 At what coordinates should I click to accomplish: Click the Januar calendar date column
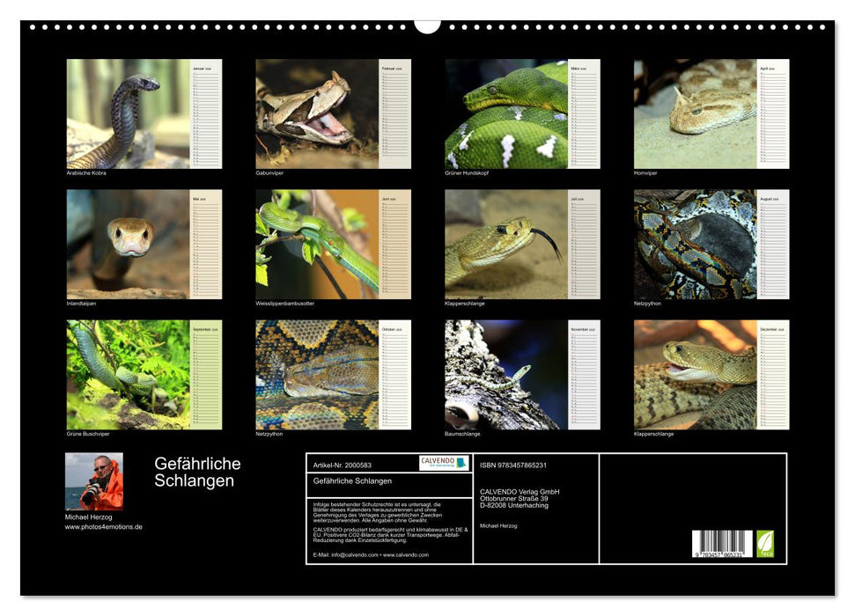pos(206,114)
